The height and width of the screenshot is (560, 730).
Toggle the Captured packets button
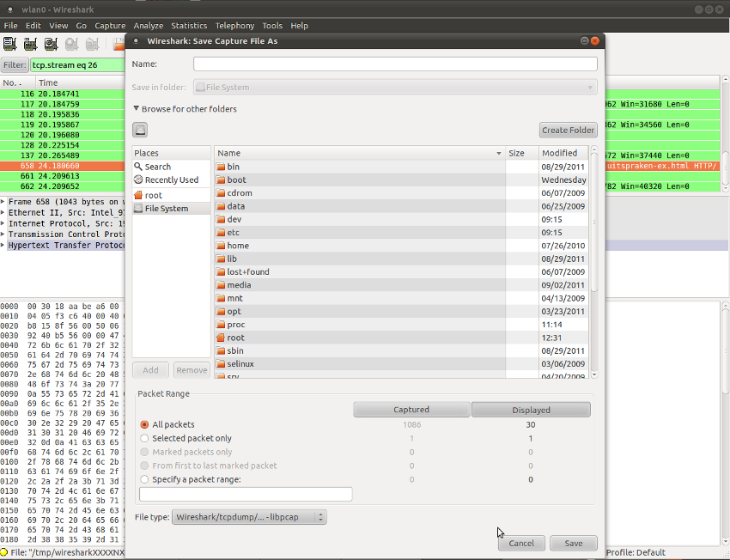pos(411,410)
